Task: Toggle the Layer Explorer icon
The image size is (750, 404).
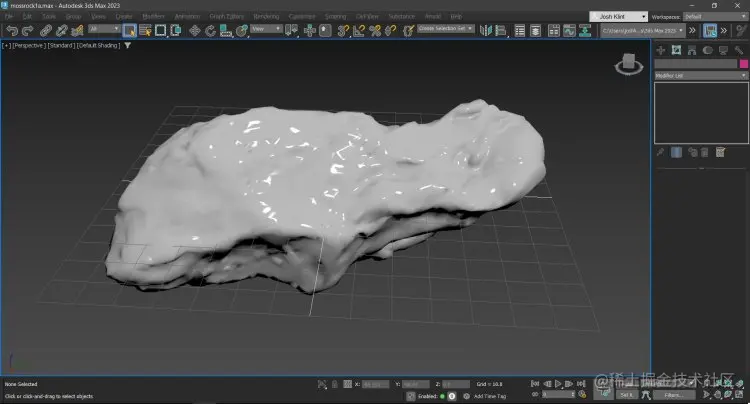Action: [535, 31]
